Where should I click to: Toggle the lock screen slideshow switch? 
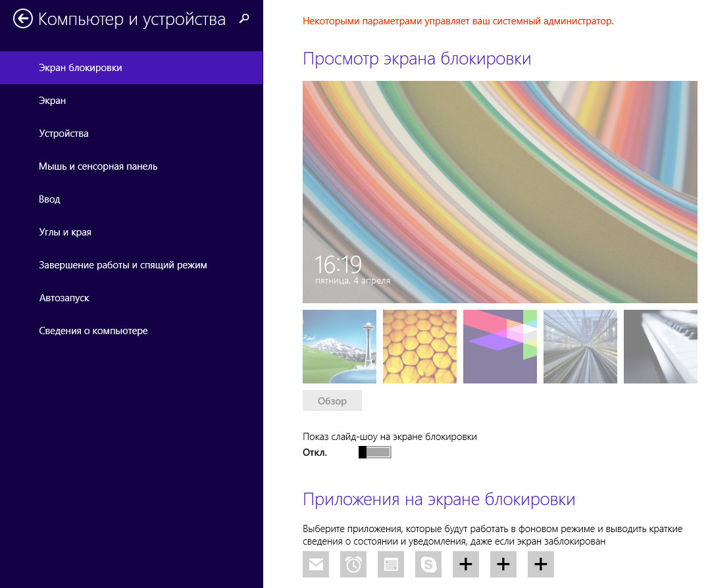tap(374, 453)
